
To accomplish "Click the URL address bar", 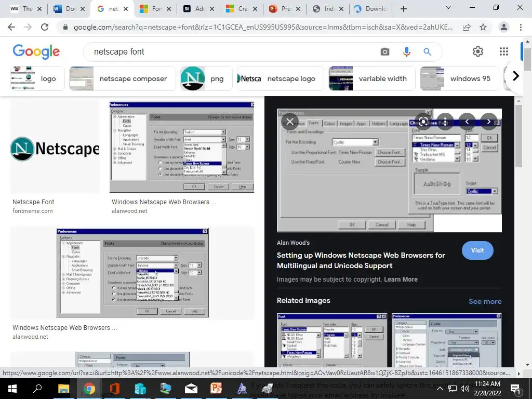I will click(263, 27).
